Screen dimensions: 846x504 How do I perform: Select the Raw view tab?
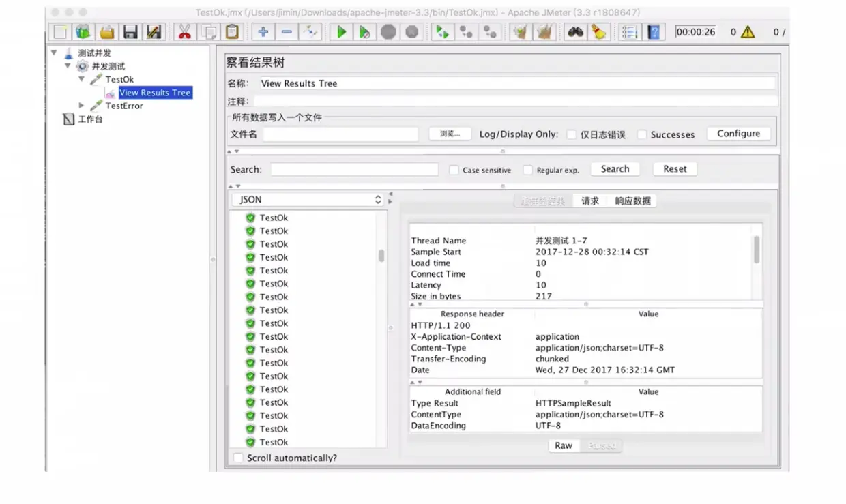pyautogui.click(x=564, y=445)
